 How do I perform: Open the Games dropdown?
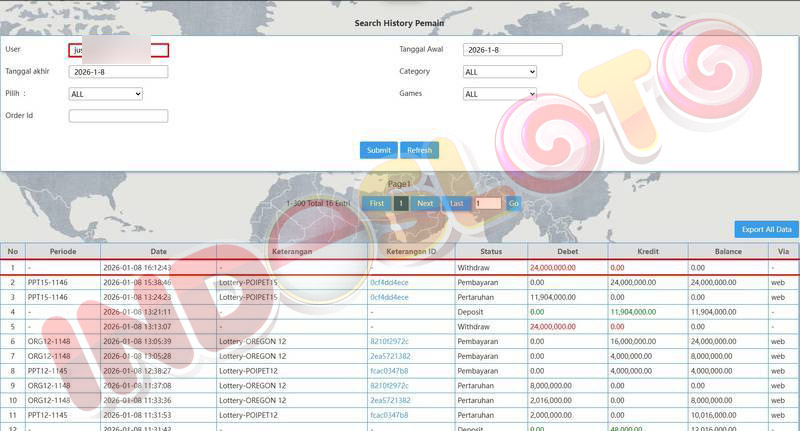click(500, 94)
